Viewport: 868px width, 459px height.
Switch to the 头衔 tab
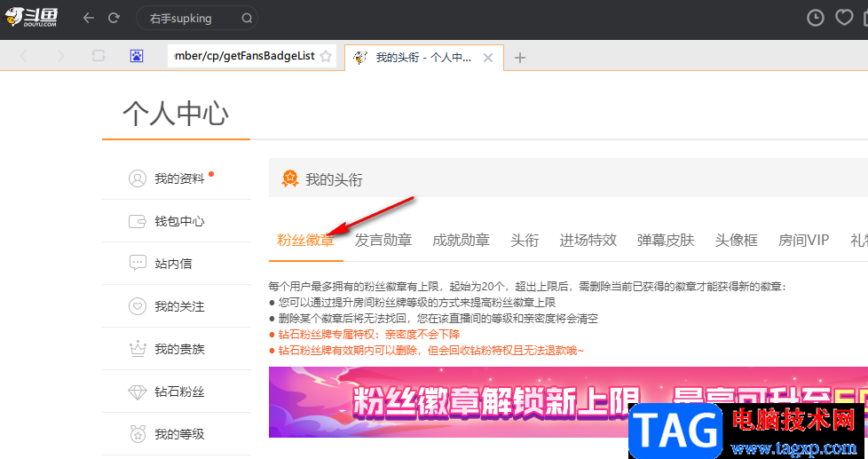click(x=525, y=241)
